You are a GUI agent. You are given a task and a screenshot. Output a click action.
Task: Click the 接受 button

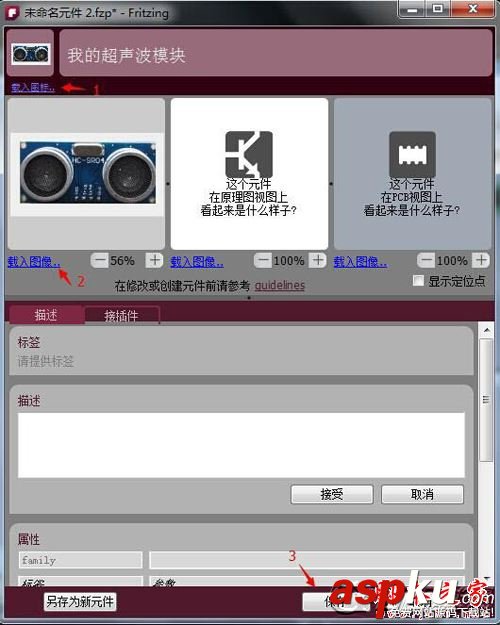pos(332,494)
